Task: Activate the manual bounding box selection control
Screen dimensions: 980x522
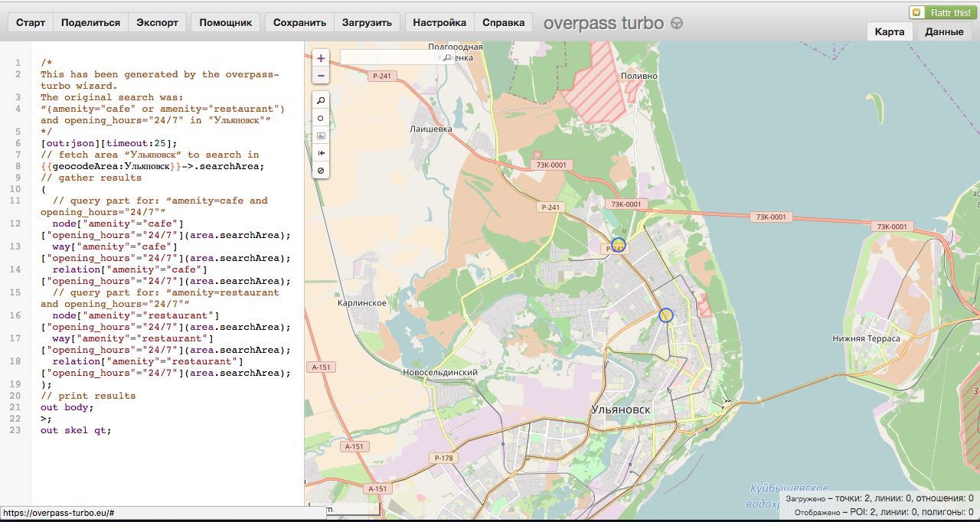Action: click(x=321, y=135)
